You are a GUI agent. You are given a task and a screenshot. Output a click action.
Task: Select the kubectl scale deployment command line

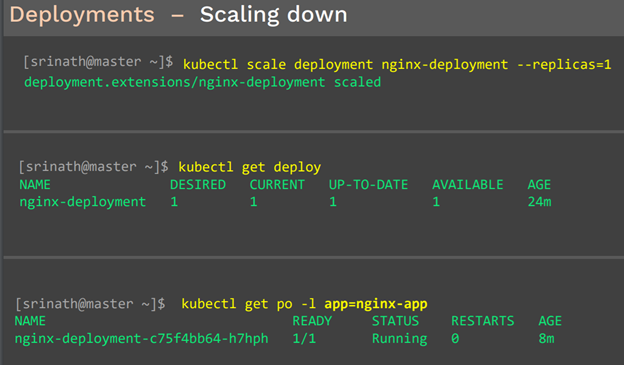397,64
